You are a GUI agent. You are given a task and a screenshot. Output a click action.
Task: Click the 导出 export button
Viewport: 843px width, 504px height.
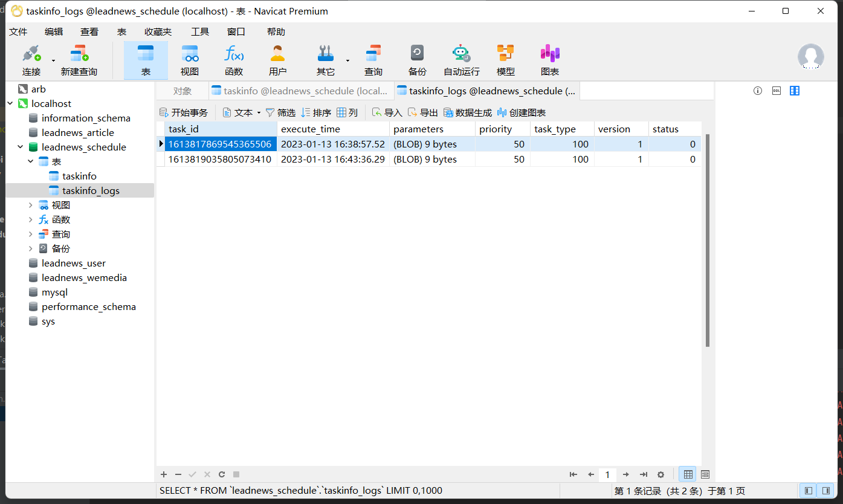[422, 112]
